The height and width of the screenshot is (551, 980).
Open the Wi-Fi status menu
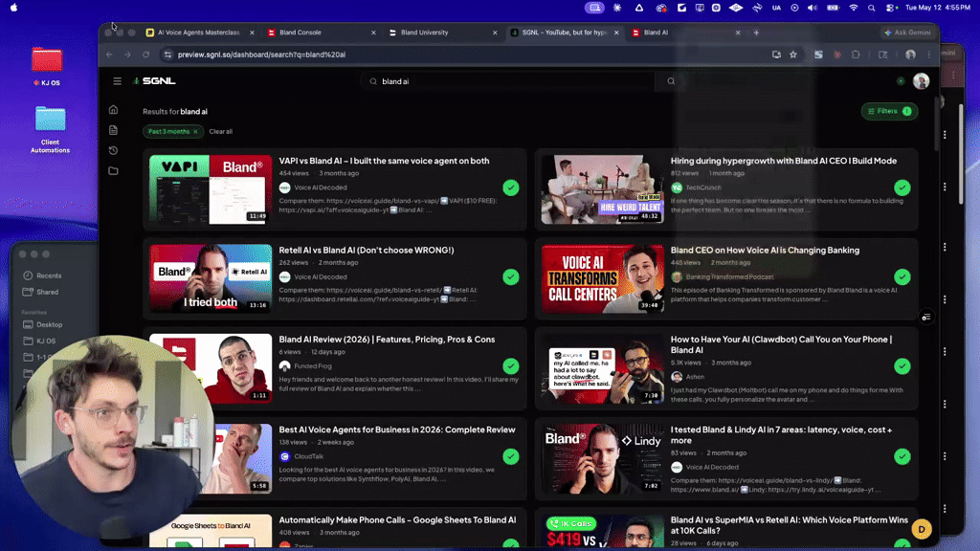pos(853,8)
